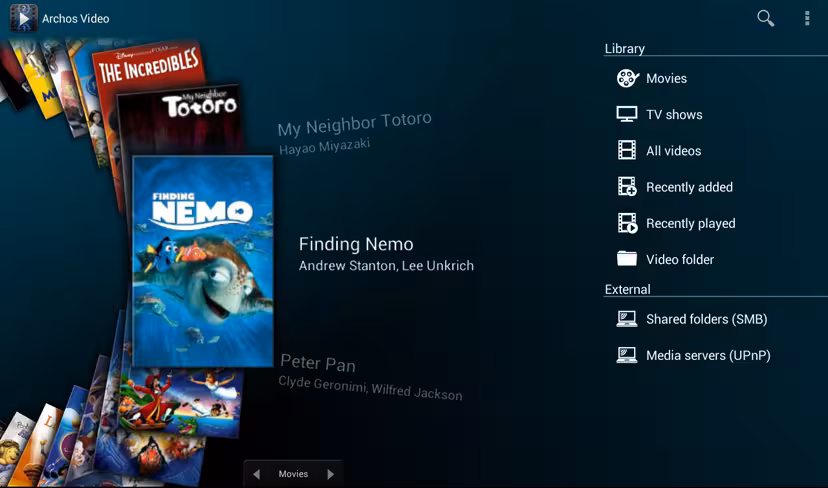Click the Shared folders (SMB) laptop icon

click(627, 318)
